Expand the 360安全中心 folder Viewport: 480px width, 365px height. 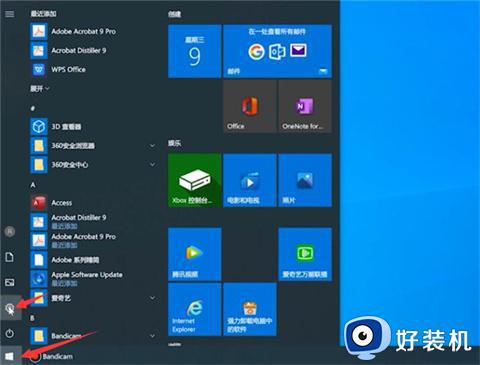click(152, 165)
